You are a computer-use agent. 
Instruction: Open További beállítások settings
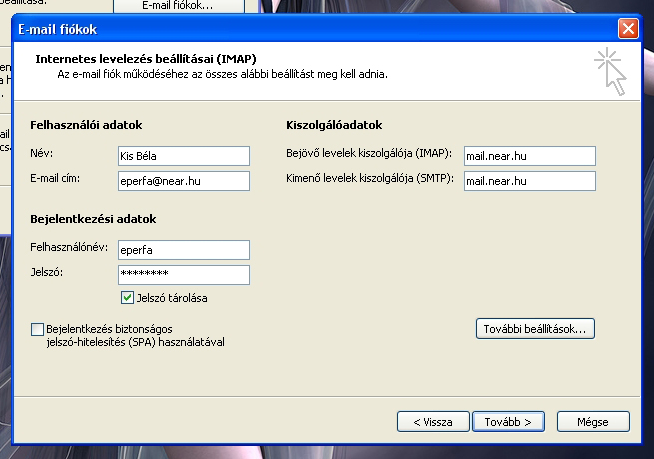(536, 328)
